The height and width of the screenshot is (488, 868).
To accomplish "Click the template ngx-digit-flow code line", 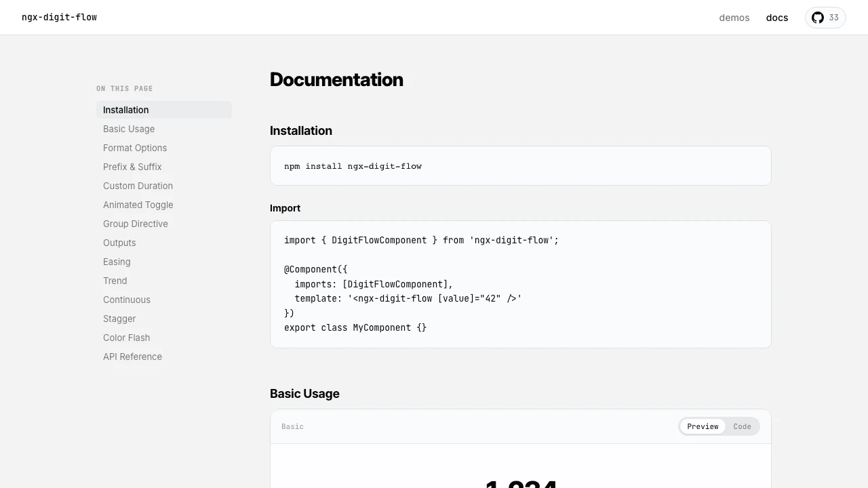I will coord(408,298).
